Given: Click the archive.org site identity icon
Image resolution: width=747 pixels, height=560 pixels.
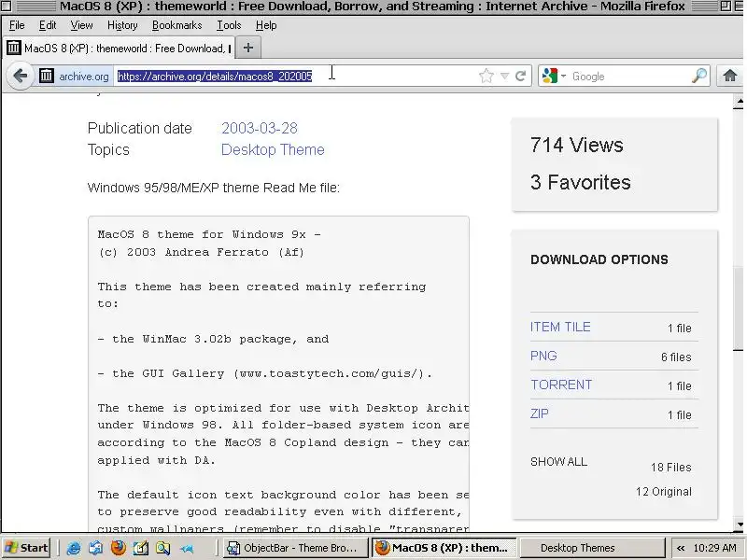Looking at the screenshot, I should pyautogui.click(x=47, y=76).
